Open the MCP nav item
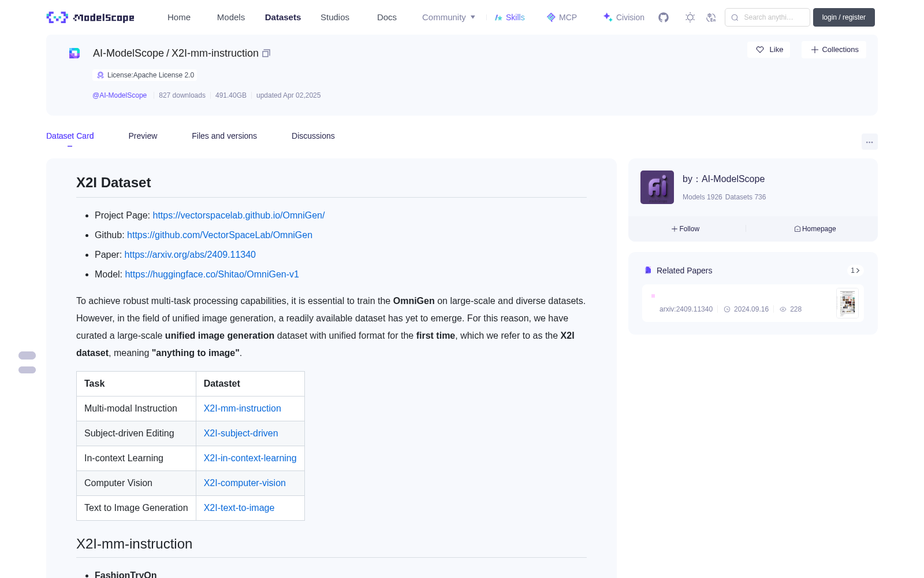Image resolution: width=924 pixels, height=578 pixels. point(562,17)
